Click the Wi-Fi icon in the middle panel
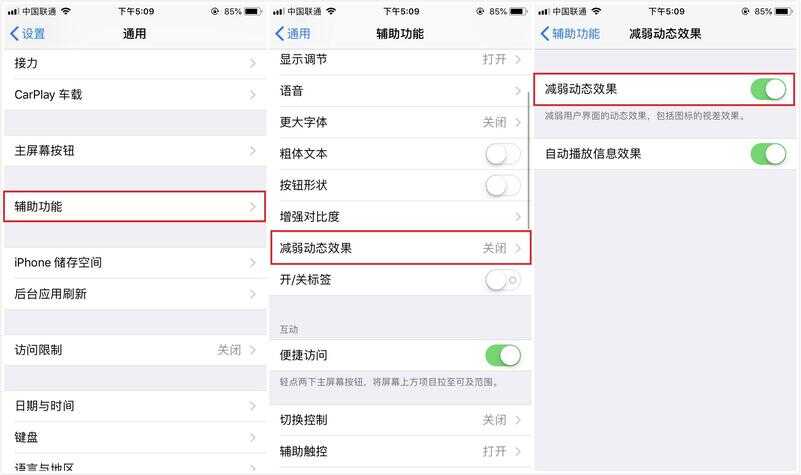Image resolution: width=801 pixels, height=475 pixels. point(332,11)
